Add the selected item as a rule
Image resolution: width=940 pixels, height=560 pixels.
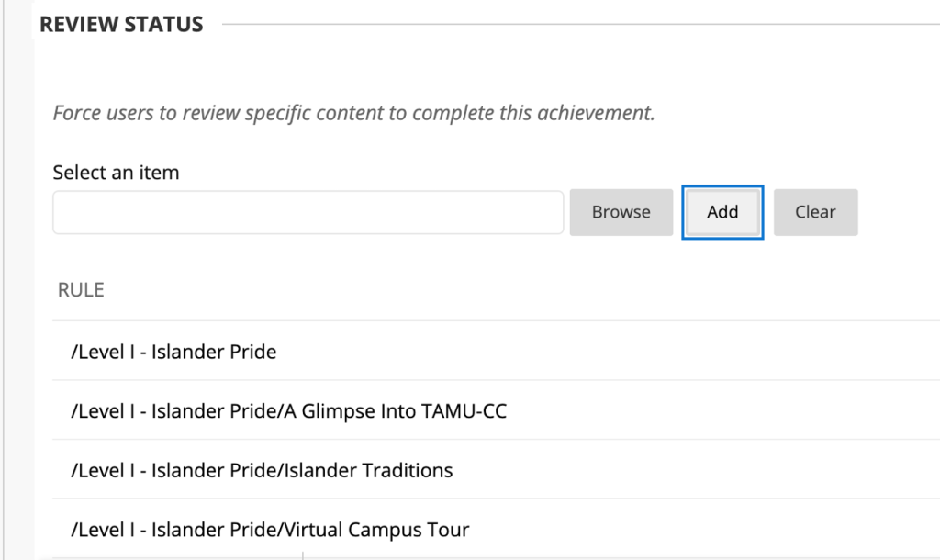coord(722,212)
